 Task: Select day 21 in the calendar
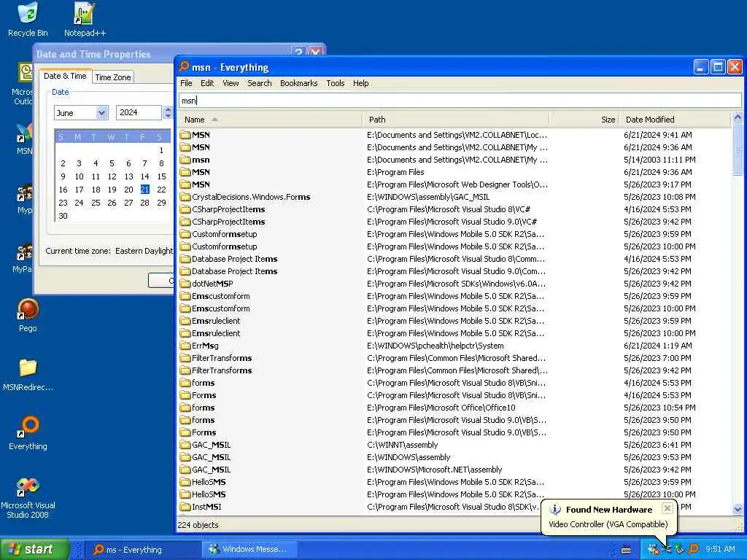coord(145,190)
